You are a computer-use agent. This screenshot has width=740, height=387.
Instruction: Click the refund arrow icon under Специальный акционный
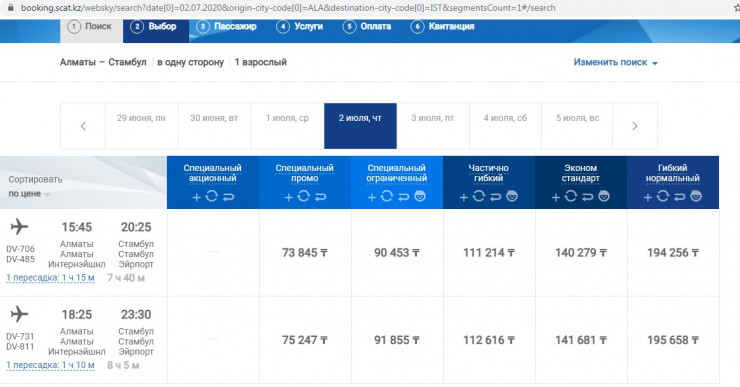[228, 197]
